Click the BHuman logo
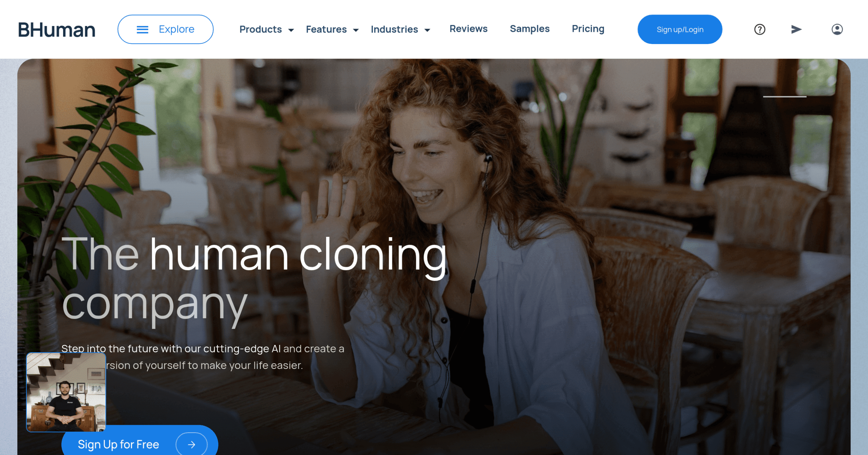The width and height of the screenshot is (868, 455). (x=57, y=30)
